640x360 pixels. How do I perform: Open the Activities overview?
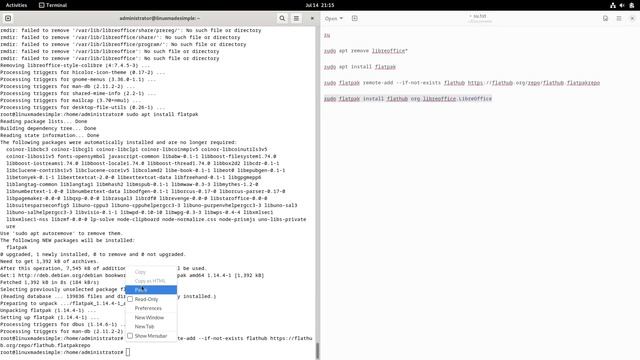16,5
